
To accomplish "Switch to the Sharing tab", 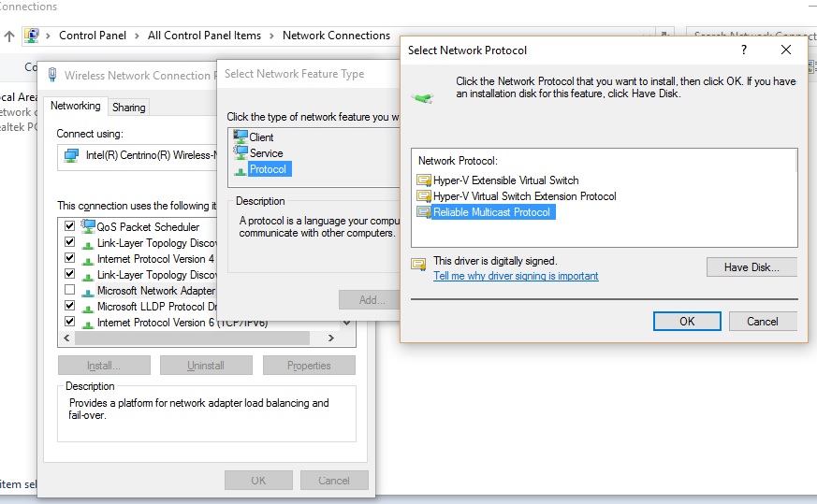I will click(129, 108).
